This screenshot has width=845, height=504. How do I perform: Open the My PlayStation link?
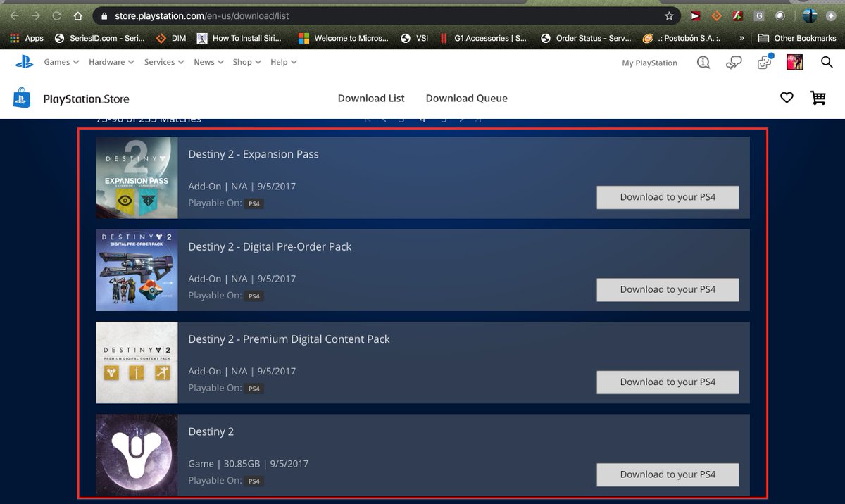tap(650, 63)
